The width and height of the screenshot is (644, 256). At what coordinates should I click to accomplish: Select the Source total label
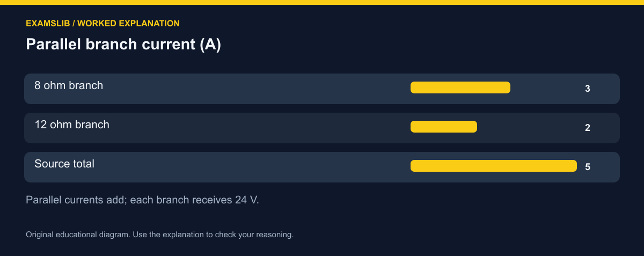[x=64, y=164]
